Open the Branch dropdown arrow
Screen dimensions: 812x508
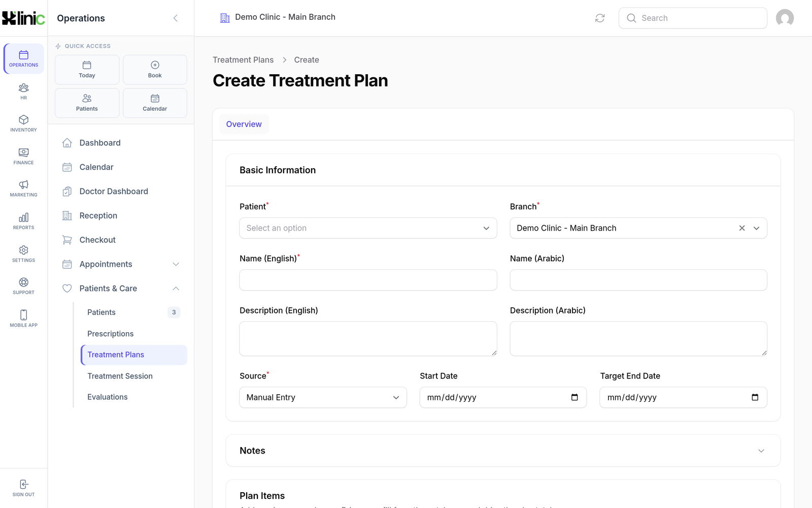[x=757, y=228]
